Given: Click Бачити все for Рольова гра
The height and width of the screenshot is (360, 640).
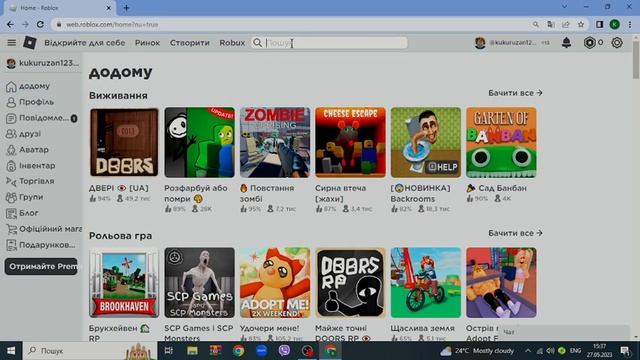Looking at the screenshot, I should pyautogui.click(x=515, y=233).
